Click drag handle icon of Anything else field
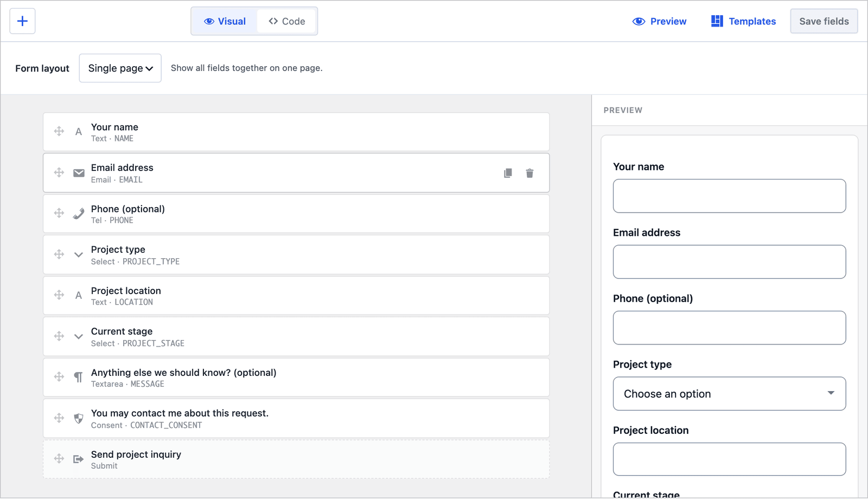 59,377
